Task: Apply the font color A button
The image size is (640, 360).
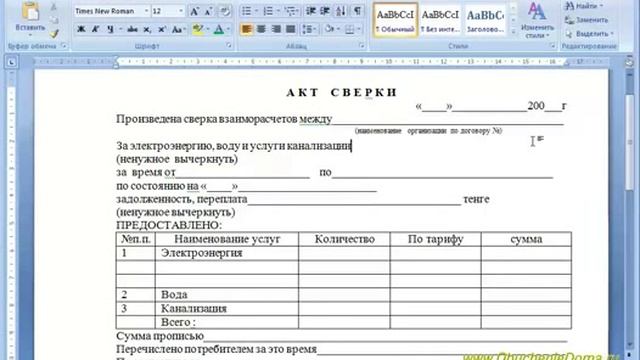Action: click(219, 29)
